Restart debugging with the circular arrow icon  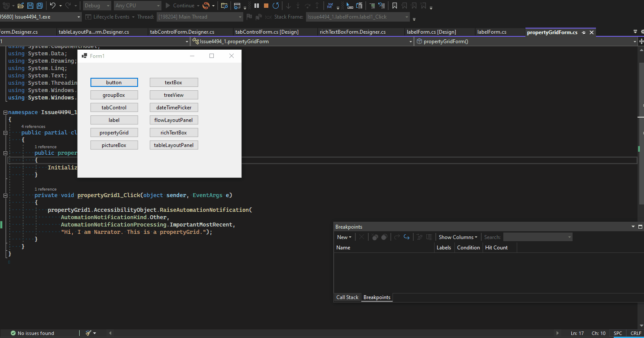pyautogui.click(x=276, y=6)
